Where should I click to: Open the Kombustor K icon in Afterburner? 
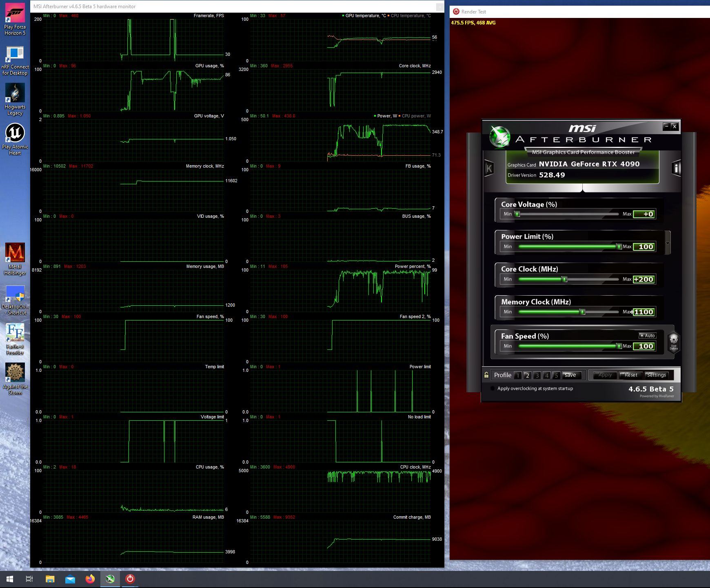click(x=489, y=168)
